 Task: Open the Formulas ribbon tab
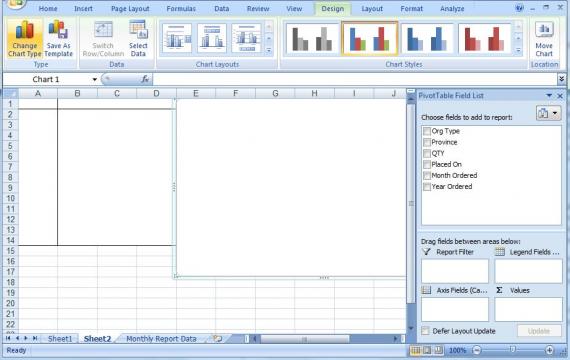tap(181, 8)
